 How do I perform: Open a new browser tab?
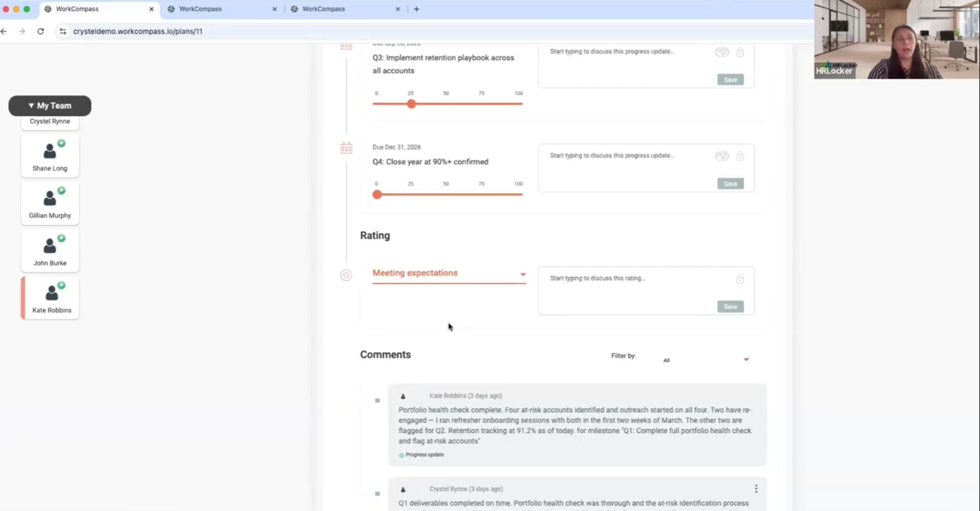click(416, 9)
